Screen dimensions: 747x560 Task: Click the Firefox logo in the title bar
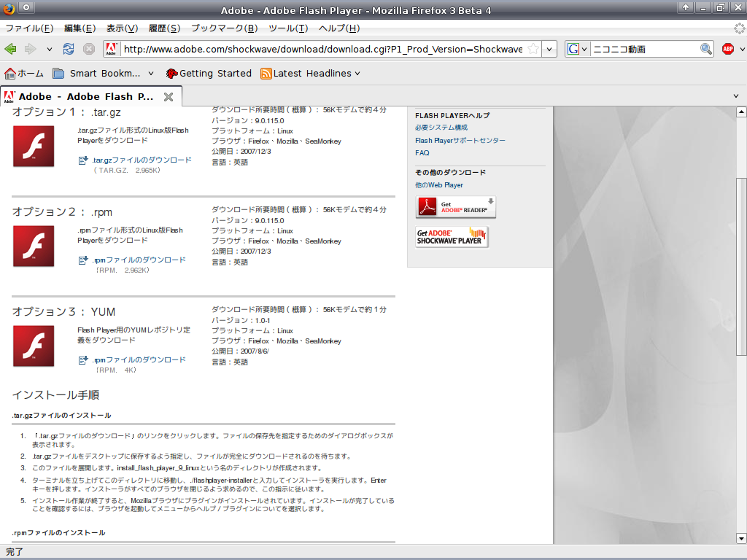click(x=9, y=9)
